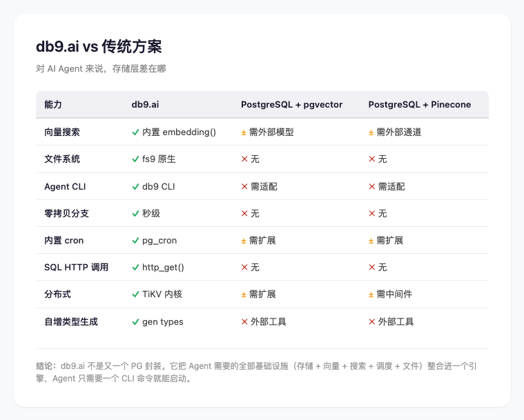Click the red cross in SQL HTTP 调用 row, pgvector column
The image size is (524, 420).
244,267
